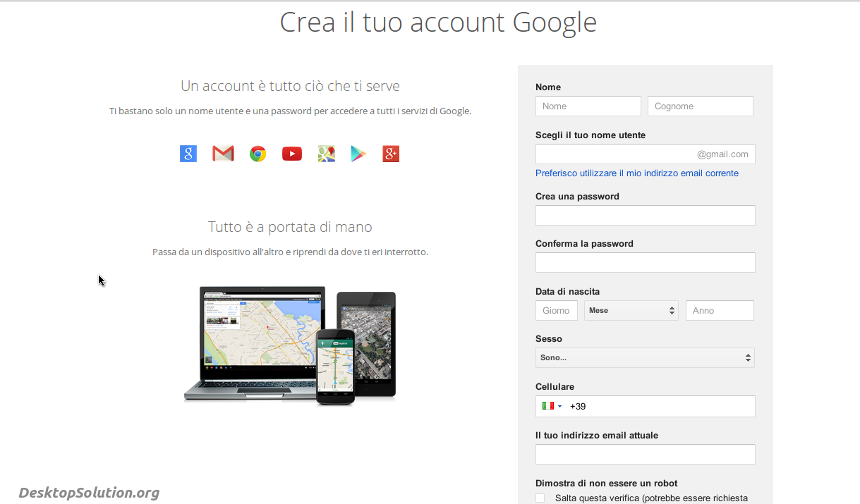Click the current email address field
The height and width of the screenshot is (504, 860).
pos(646,454)
